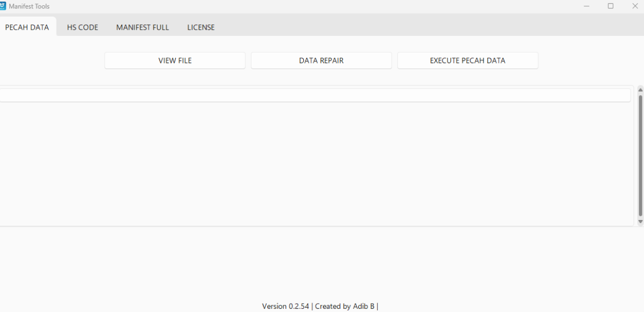Go to the MANIFEST FULL tab
The width and height of the screenshot is (644, 312).
tap(142, 27)
